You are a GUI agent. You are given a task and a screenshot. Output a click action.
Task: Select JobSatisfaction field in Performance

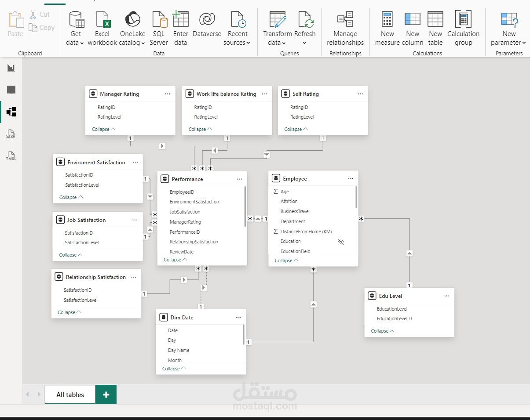[x=185, y=212]
